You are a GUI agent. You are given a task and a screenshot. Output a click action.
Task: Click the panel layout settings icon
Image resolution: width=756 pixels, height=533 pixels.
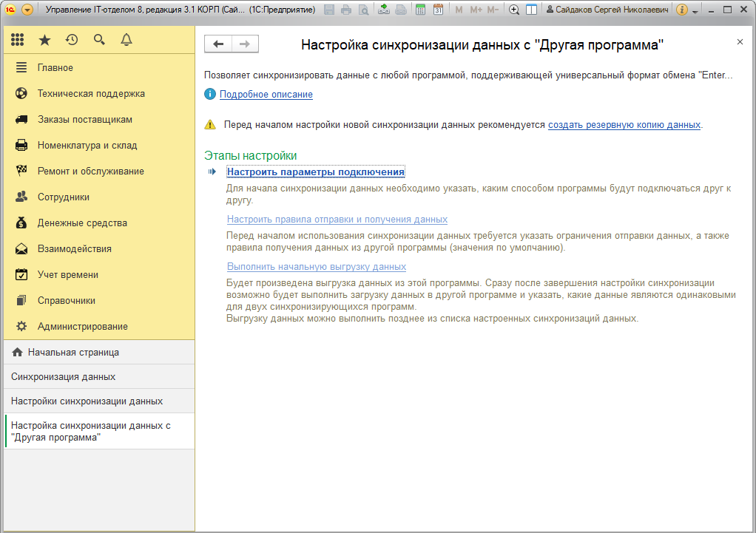point(531,10)
